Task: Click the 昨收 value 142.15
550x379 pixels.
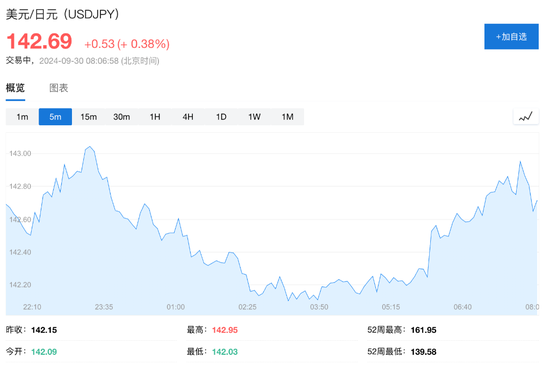Action: 44,330
